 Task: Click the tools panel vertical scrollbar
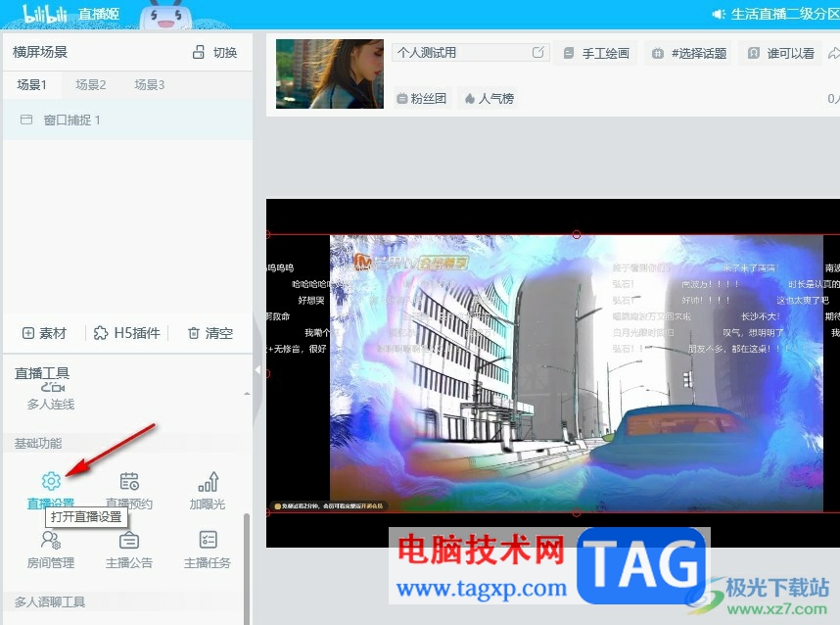point(247,569)
